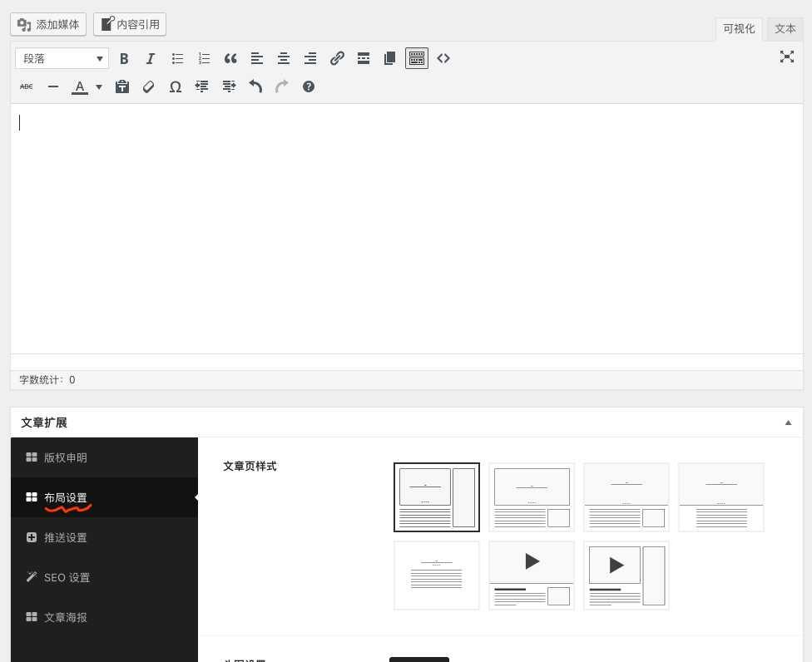
Task: Select wide header layout with small sidebar
Action: tap(626, 497)
